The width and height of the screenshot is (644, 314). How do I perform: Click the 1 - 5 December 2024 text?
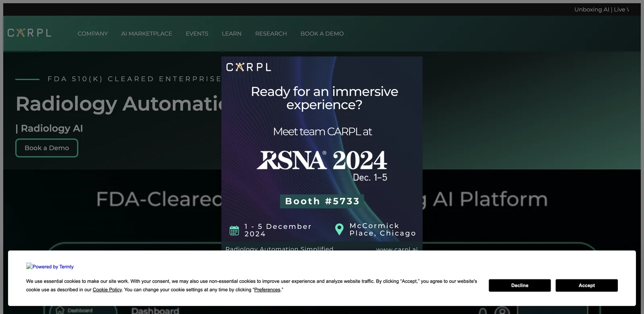tap(278, 230)
